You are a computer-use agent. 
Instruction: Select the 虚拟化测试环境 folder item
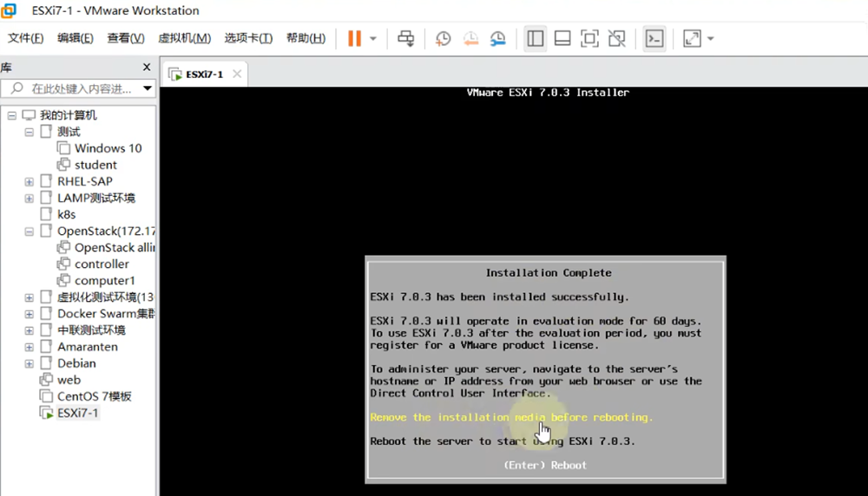click(x=105, y=297)
